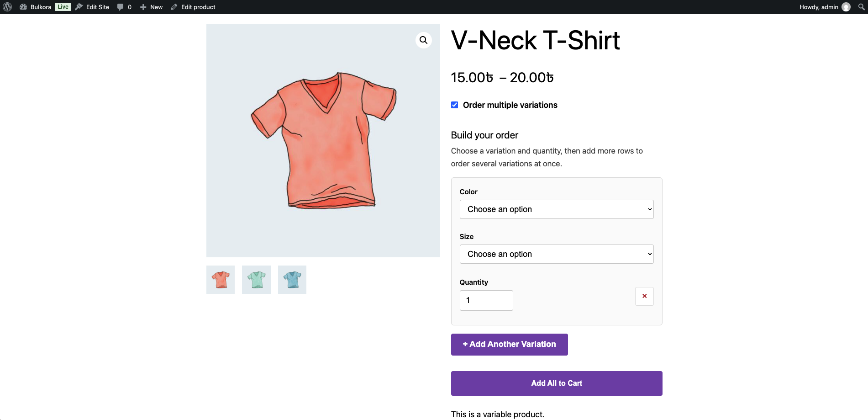Click the admin avatar icon
Screen dimensions: 868x420
tap(846, 7)
